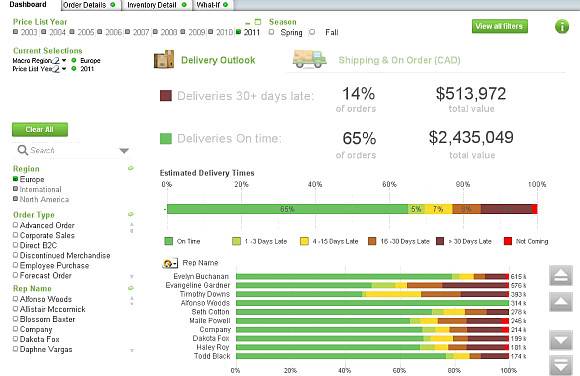Click the Rep Name cycle icon
580x376 pixels.
(x=169, y=263)
